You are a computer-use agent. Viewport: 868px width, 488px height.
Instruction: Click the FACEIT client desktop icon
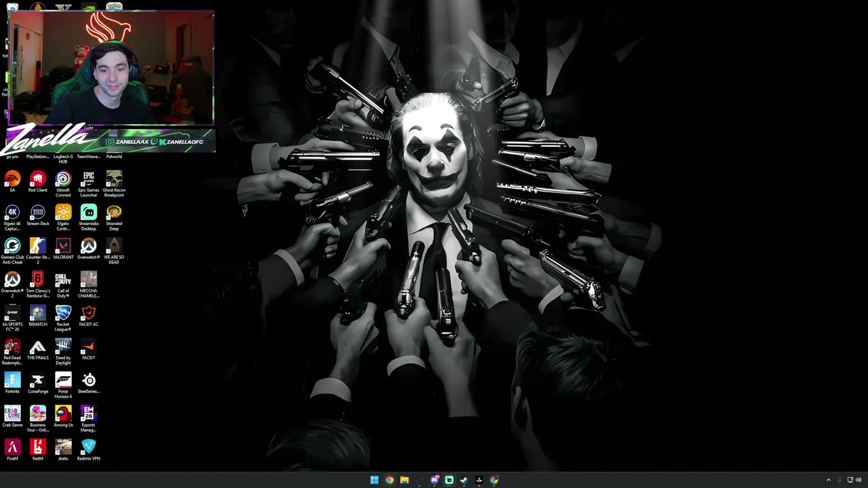(89, 350)
